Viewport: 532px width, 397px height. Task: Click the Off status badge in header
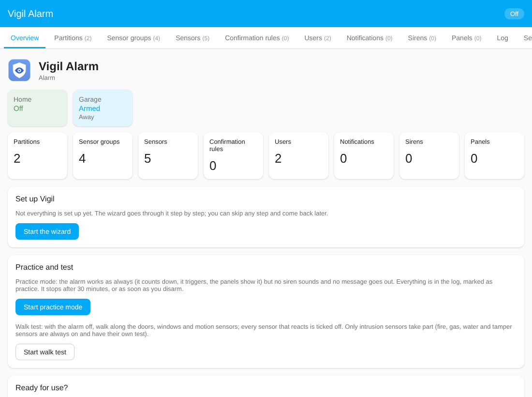[x=514, y=14]
